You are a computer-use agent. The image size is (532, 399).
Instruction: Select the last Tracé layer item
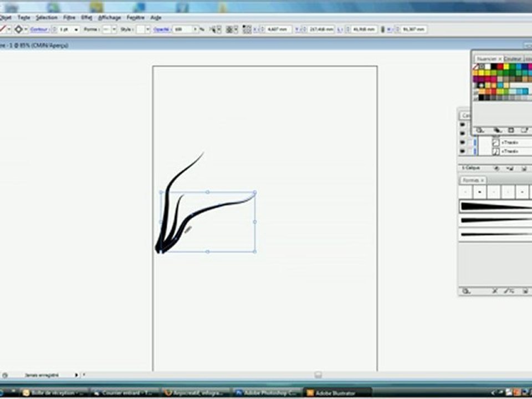click(510, 151)
